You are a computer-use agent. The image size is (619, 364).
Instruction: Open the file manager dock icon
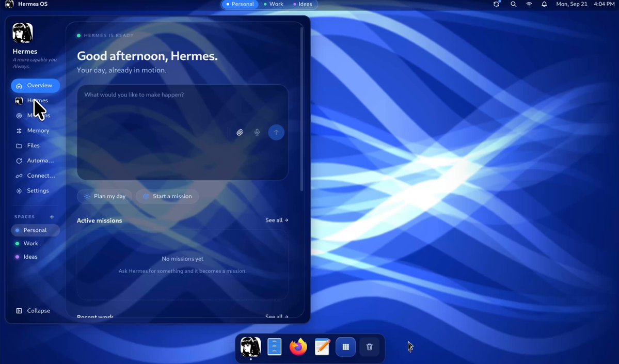point(274,346)
